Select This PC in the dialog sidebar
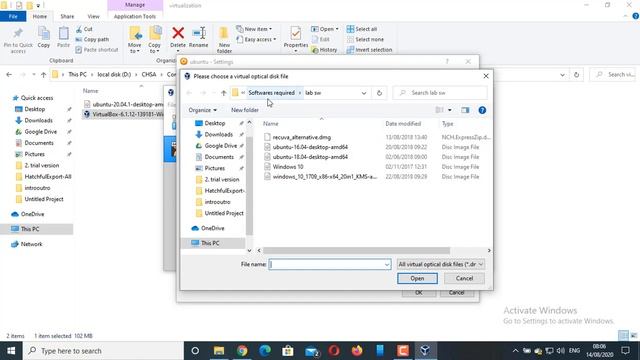Screen dimensions: 640x360 click(x=210, y=243)
